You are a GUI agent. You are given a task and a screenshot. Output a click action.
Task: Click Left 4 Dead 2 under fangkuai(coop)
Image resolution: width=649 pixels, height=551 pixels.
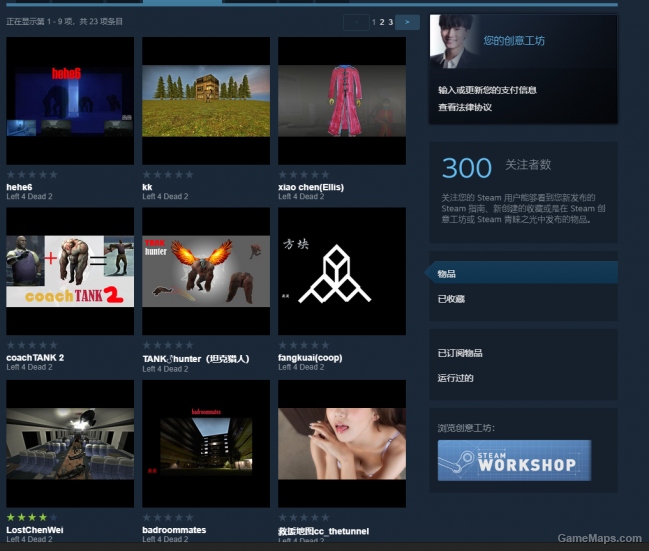[x=301, y=367]
